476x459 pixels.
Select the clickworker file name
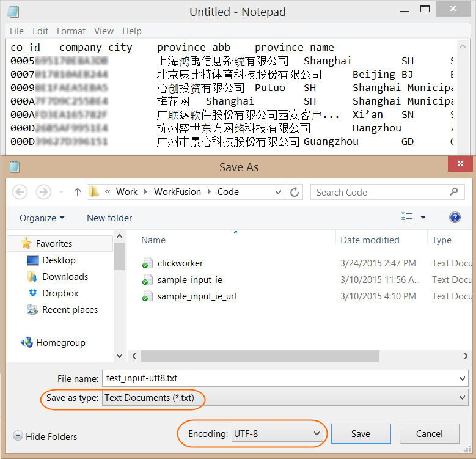coord(180,263)
